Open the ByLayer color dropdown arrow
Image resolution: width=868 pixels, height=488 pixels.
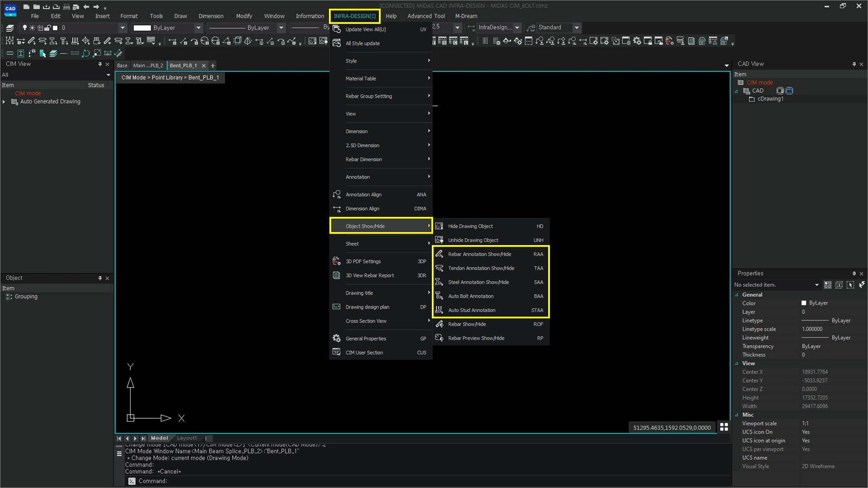[199, 28]
